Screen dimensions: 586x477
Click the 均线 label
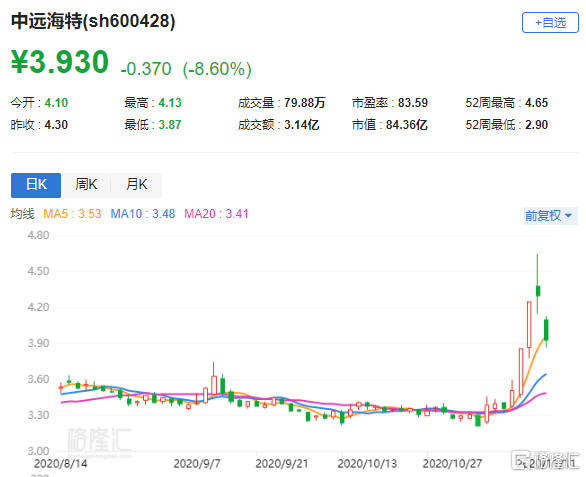tap(22, 214)
